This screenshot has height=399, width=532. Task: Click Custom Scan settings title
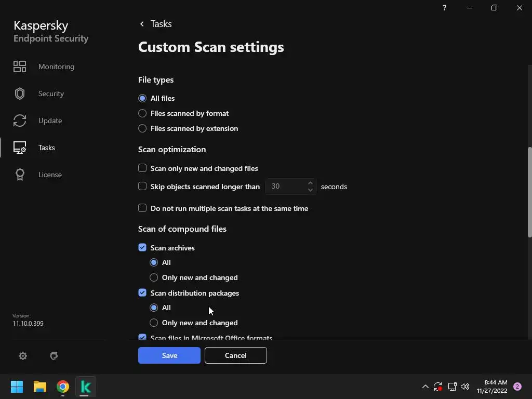211,47
